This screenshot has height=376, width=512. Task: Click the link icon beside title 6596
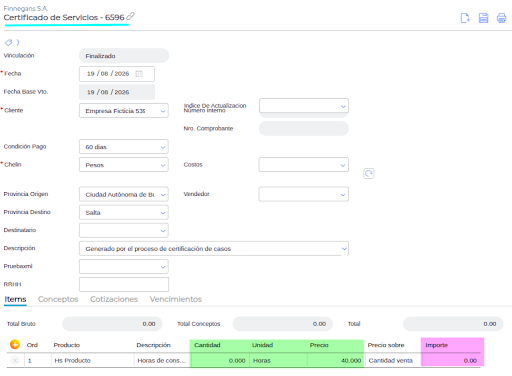click(x=130, y=16)
